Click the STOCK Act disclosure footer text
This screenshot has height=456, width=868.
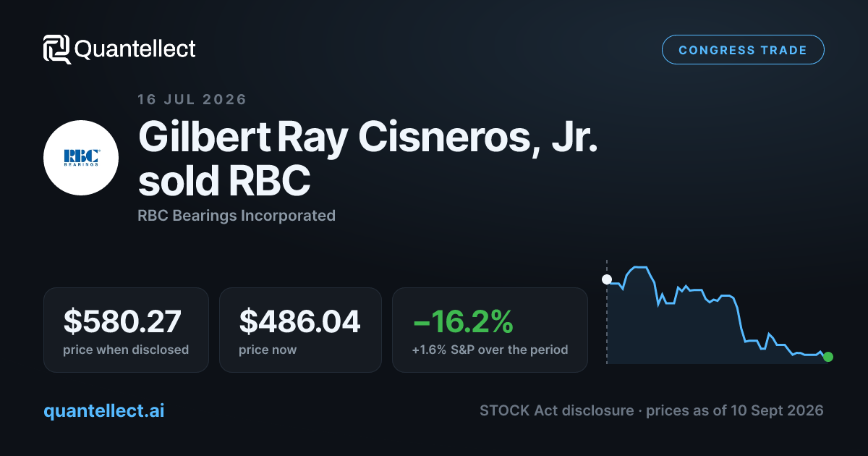[556, 410]
